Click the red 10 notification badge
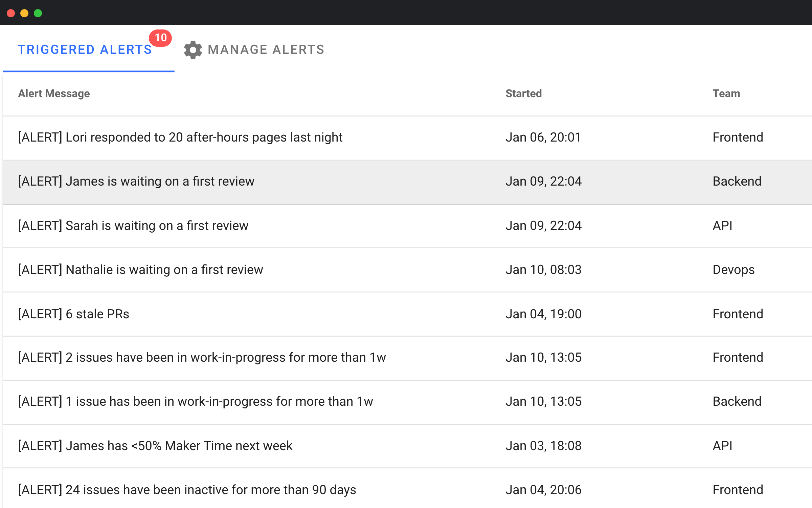The image size is (812, 508). [160, 38]
